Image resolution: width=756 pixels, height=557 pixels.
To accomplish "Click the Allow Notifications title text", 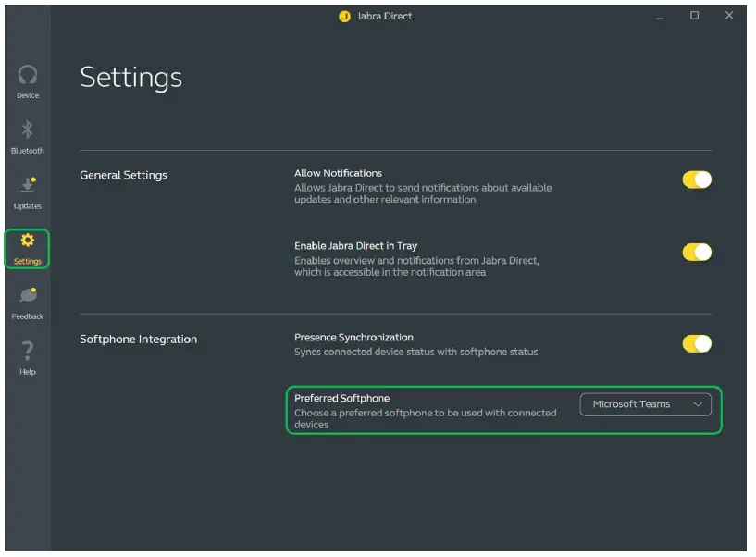I will [x=338, y=173].
